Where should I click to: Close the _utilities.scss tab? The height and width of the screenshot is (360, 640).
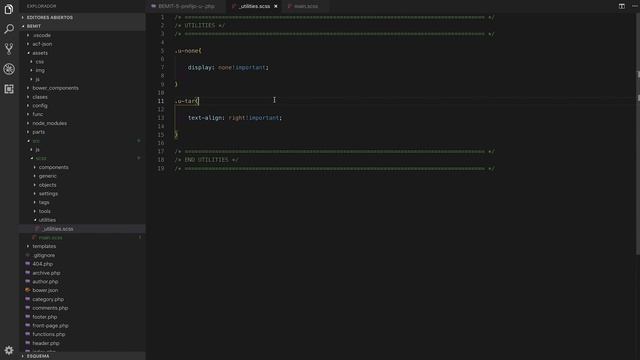tap(276, 7)
